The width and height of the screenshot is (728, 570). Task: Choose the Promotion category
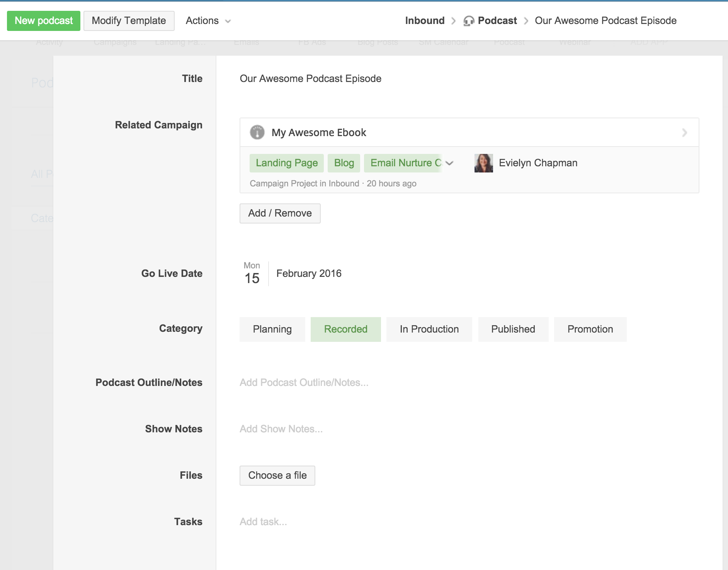pos(590,329)
